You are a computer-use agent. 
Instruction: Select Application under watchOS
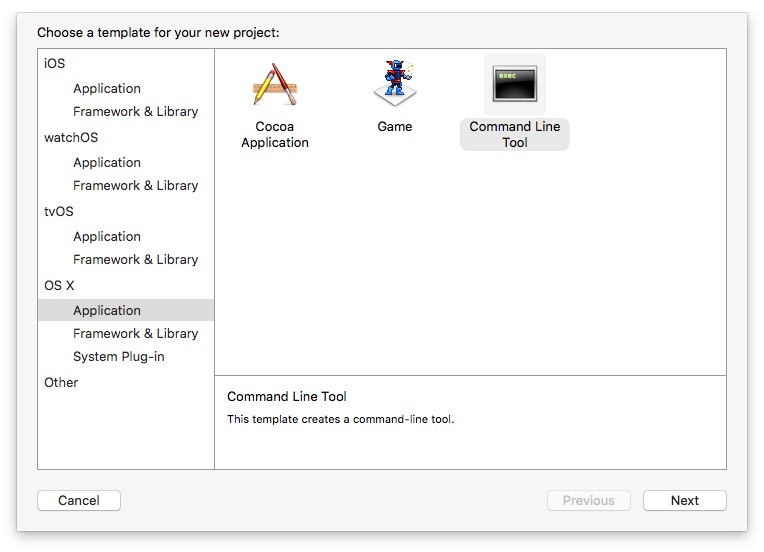[107, 163]
